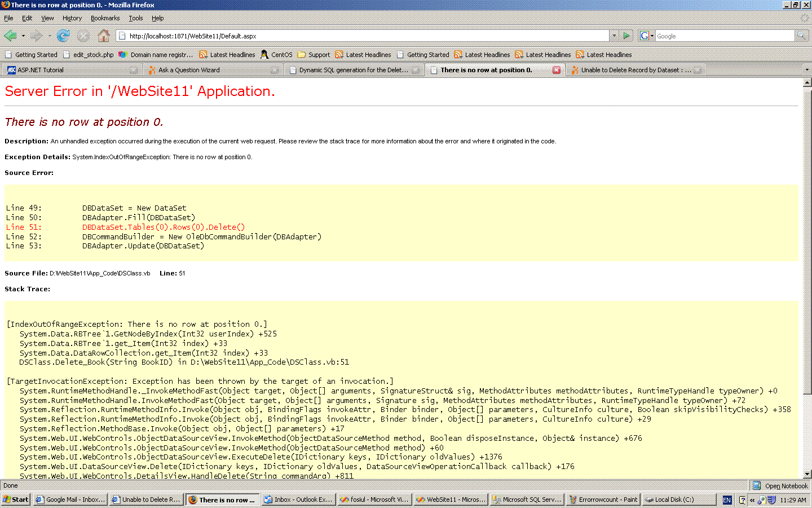The height and width of the screenshot is (508, 812).
Task: Switch to Dynamic SQL generation tab
Action: 354,70
